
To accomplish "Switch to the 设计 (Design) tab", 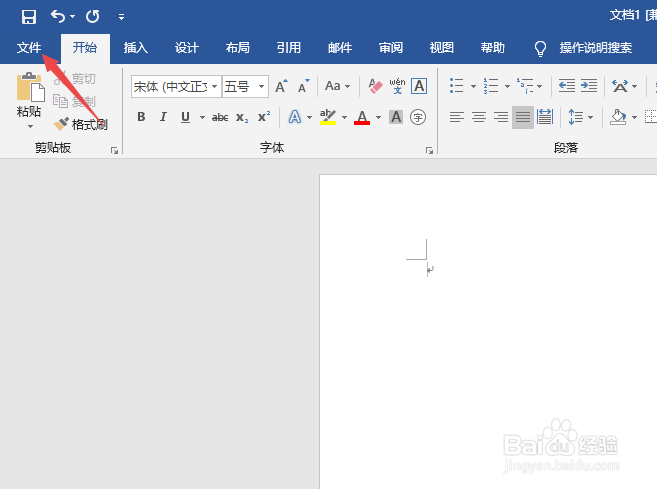I will pos(186,48).
